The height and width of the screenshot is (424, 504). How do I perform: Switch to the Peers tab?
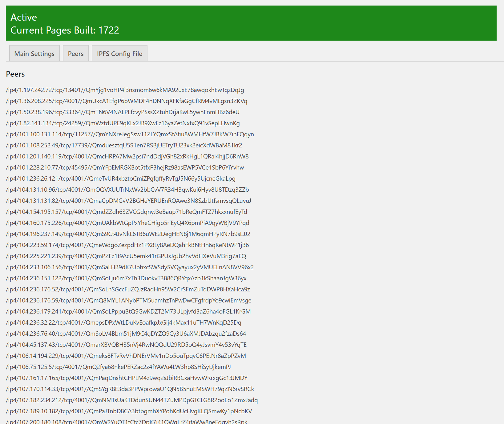[x=76, y=54]
